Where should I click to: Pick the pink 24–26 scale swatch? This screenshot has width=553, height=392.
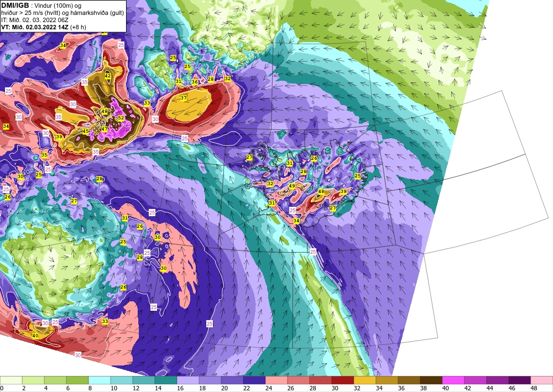point(276,380)
